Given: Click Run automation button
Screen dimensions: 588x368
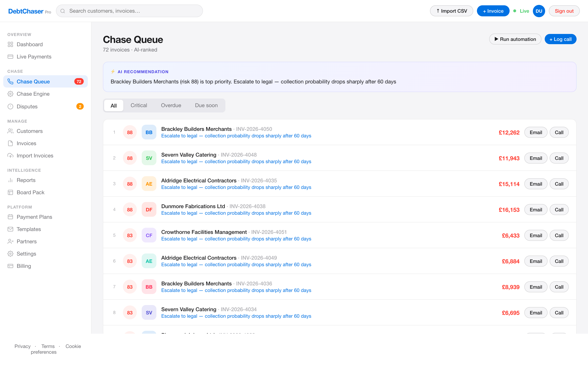Looking at the screenshot, I should pyautogui.click(x=515, y=39).
